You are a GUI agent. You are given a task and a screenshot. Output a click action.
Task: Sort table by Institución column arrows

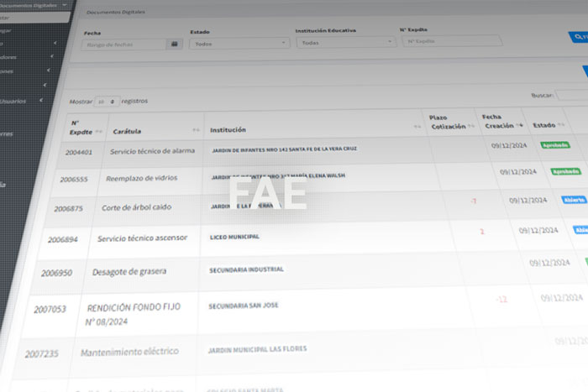click(x=417, y=128)
